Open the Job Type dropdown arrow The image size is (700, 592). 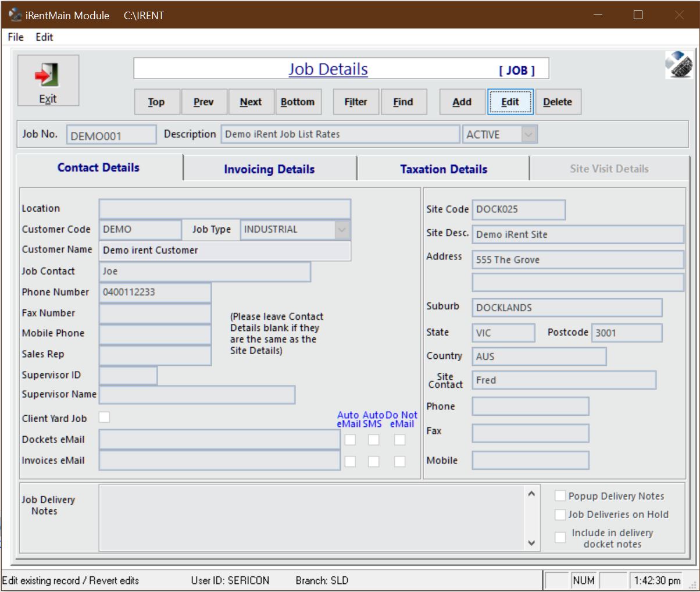click(x=342, y=230)
